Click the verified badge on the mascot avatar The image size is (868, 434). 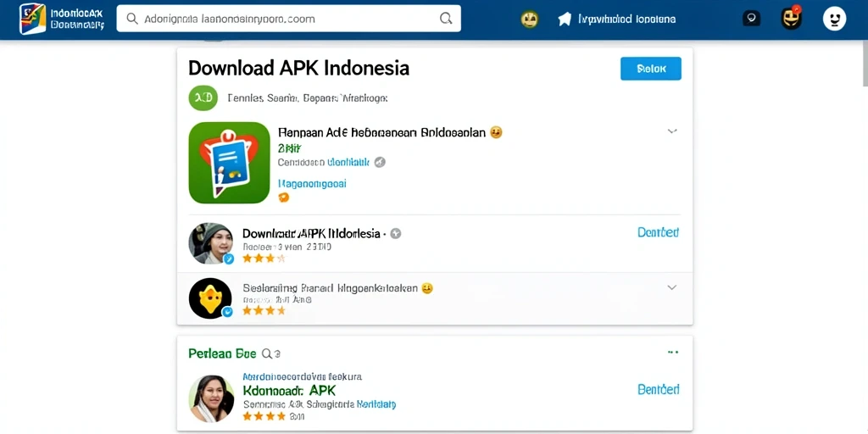[227, 312]
